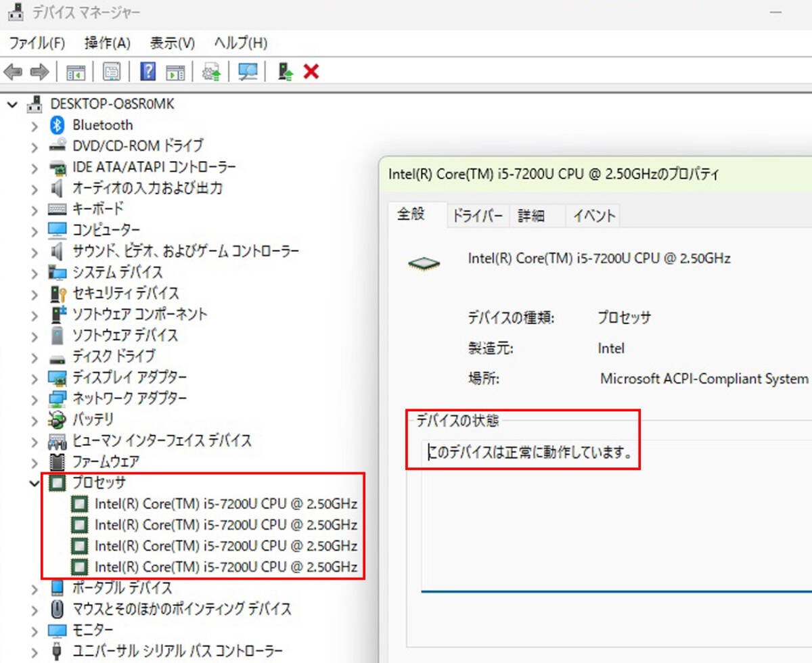The height and width of the screenshot is (663, 812).
Task: Expand the ヒューマン インターフェイス デバイス category
Action: (35, 440)
